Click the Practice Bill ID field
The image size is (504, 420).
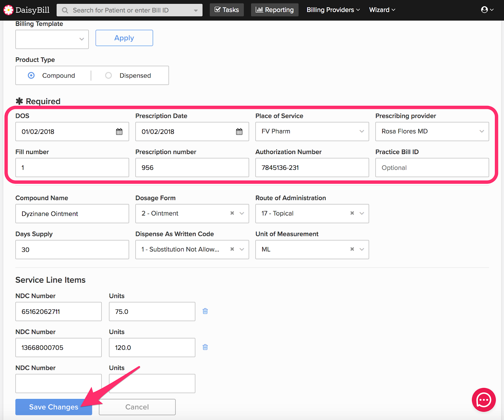click(x=432, y=167)
